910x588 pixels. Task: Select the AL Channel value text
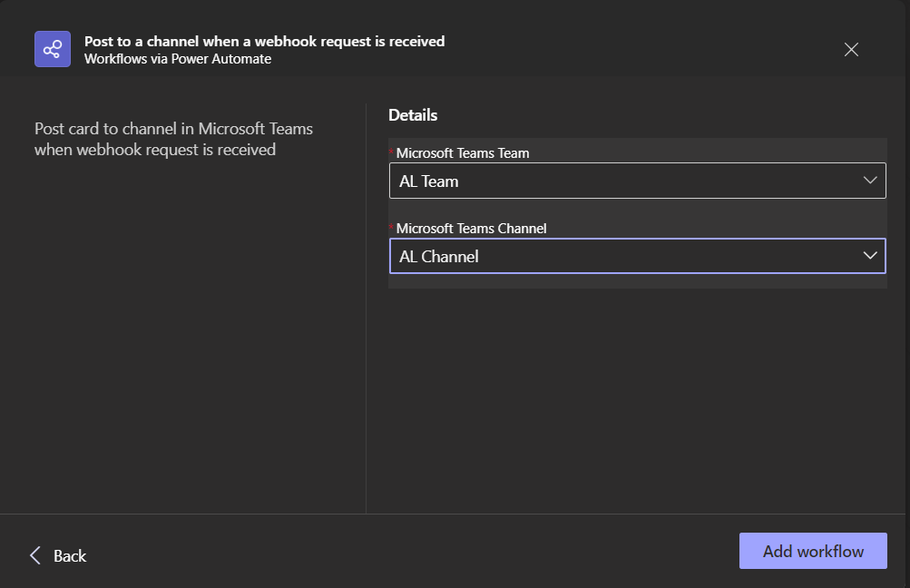(439, 257)
